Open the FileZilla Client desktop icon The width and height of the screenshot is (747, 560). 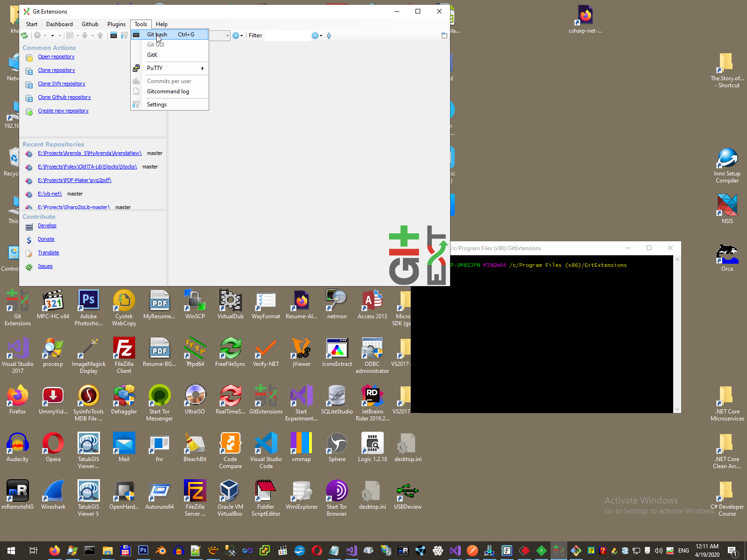pyautogui.click(x=124, y=355)
